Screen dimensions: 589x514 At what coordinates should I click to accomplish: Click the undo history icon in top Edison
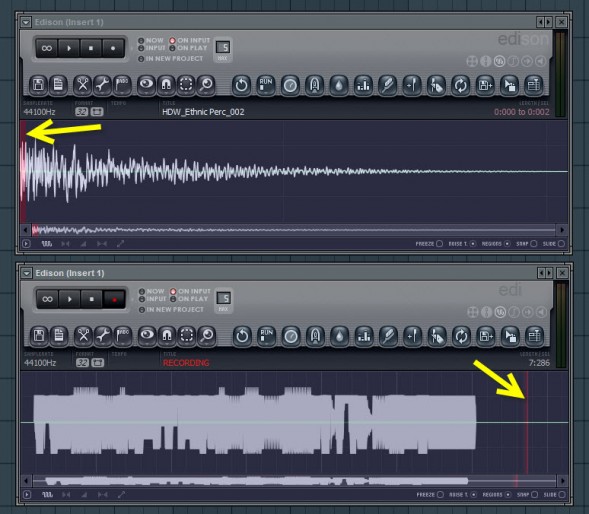[241, 85]
